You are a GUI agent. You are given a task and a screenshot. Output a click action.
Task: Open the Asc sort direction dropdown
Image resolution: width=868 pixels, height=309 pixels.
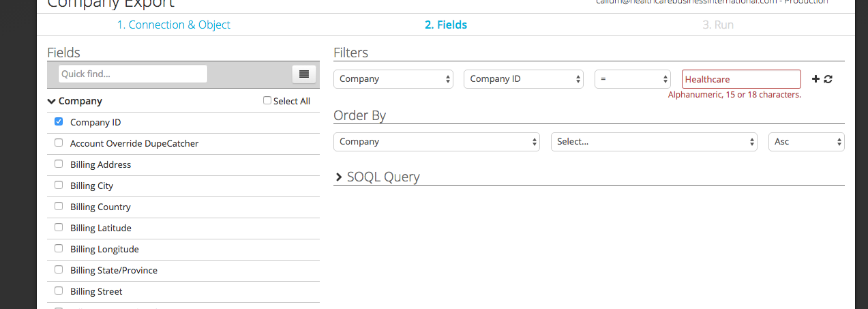[x=806, y=142]
